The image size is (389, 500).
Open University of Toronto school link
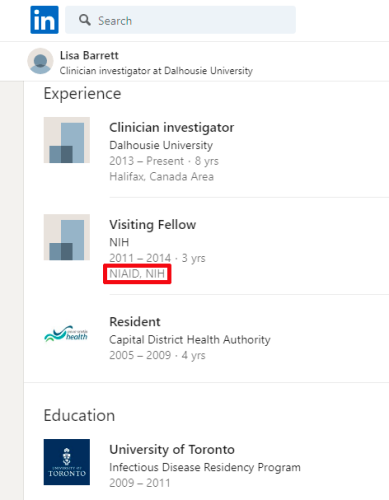[172, 450]
